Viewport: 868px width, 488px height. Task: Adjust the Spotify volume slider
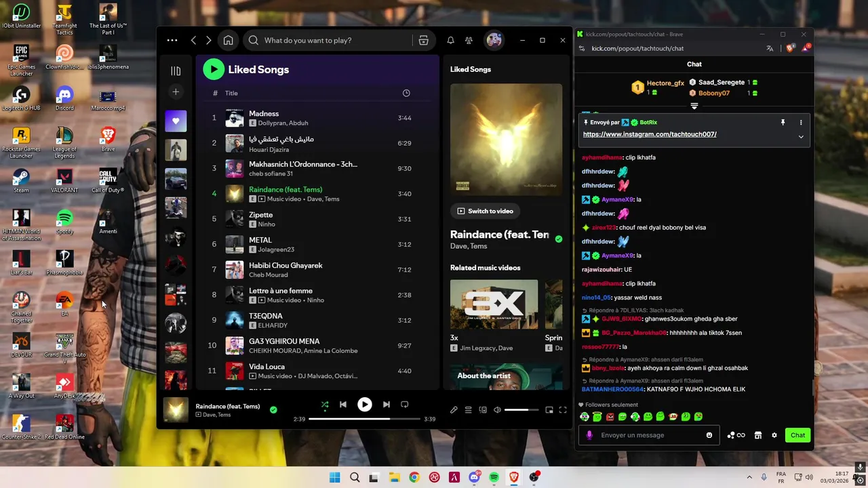pyautogui.click(x=521, y=410)
